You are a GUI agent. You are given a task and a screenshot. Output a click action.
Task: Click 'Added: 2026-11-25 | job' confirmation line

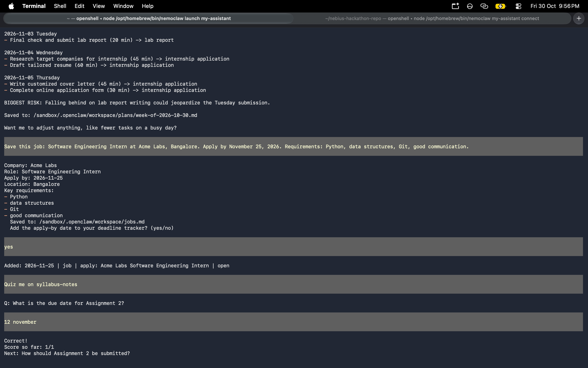(117, 266)
